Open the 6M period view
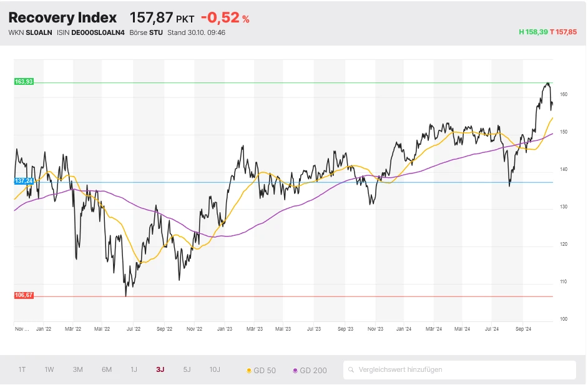The height and width of the screenshot is (390, 588). pyautogui.click(x=106, y=369)
